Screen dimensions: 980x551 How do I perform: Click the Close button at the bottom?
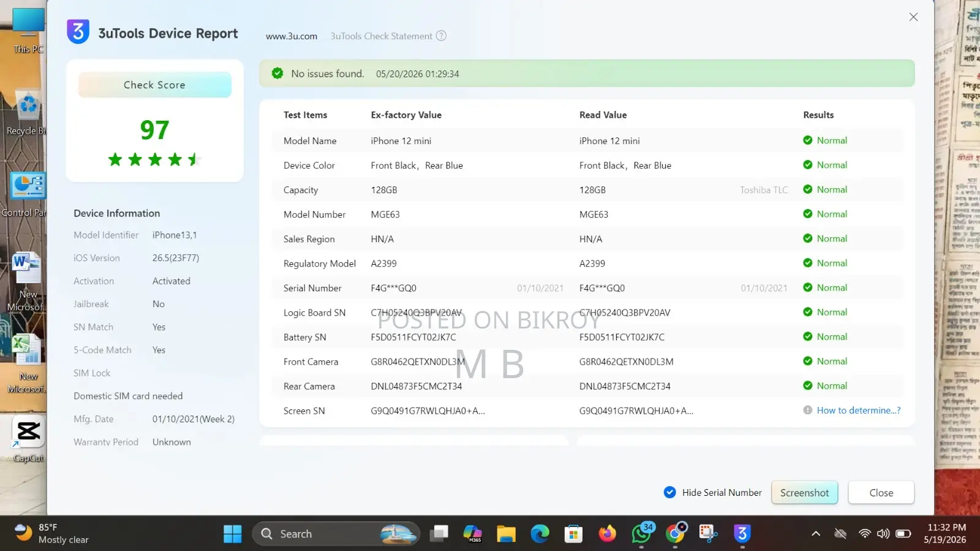pos(881,492)
